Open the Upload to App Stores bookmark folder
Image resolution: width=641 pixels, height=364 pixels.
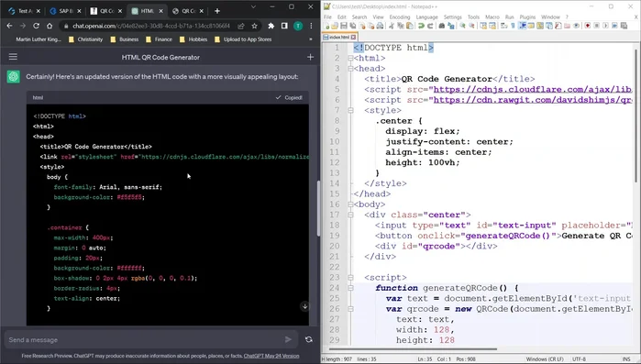coord(243,39)
